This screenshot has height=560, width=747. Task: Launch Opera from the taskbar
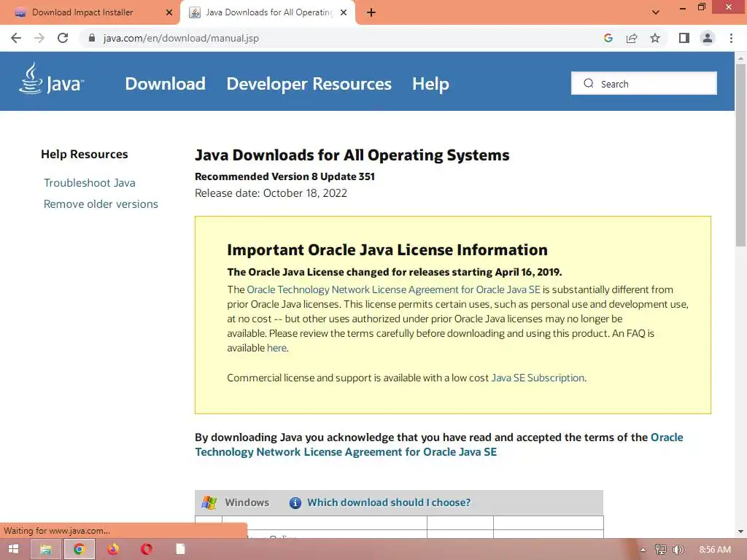click(x=147, y=550)
